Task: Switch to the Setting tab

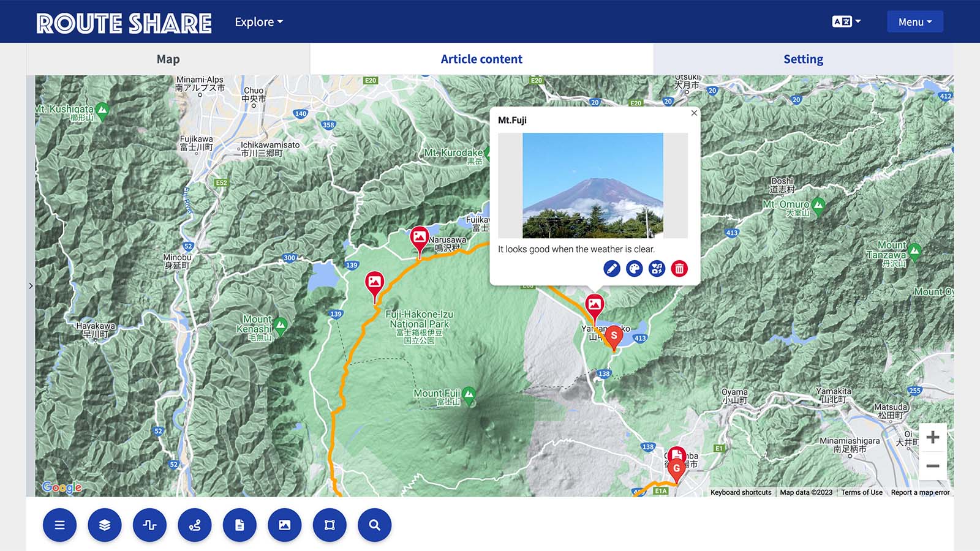Action: [803, 59]
